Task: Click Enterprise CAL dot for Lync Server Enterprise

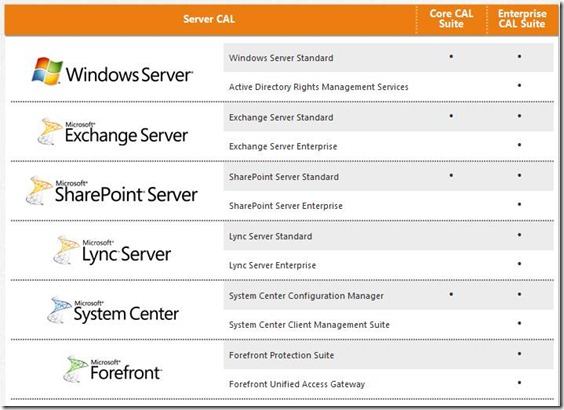Action: (519, 264)
